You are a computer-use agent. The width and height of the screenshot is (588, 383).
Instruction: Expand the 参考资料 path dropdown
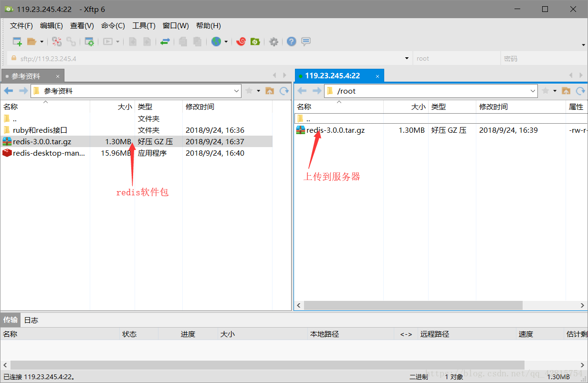click(237, 91)
